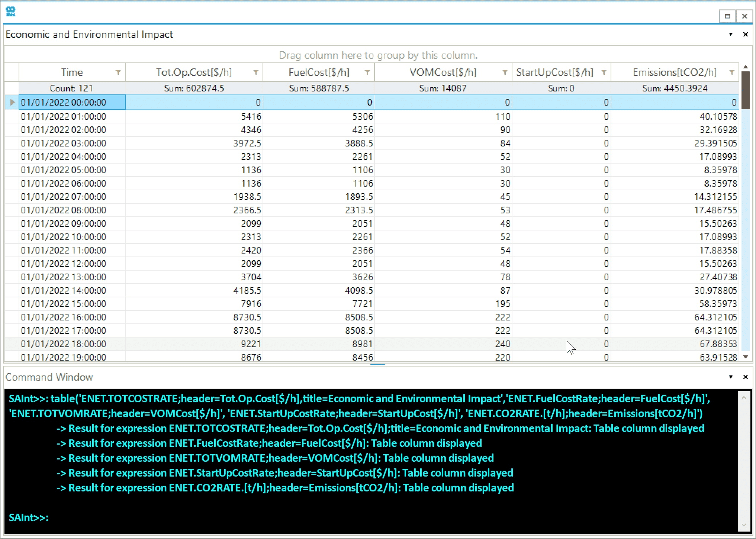The image size is (756, 539).
Task: Close the Command Window panel
Action: [745, 377]
